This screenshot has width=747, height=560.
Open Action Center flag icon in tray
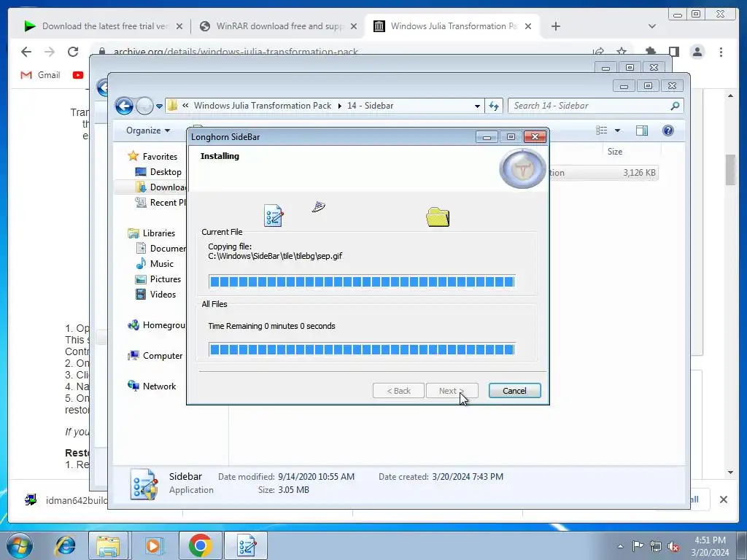[638, 546]
